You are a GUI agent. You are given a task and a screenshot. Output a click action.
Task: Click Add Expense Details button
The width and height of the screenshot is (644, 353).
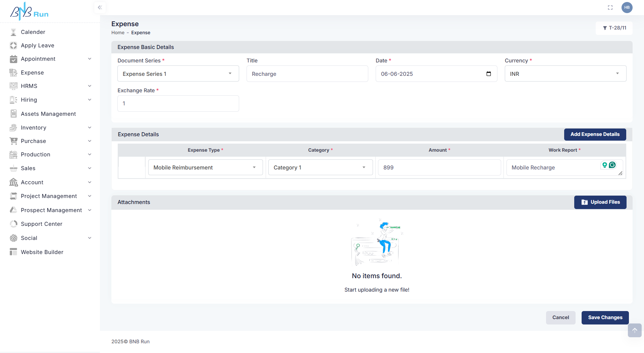point(595,134)
